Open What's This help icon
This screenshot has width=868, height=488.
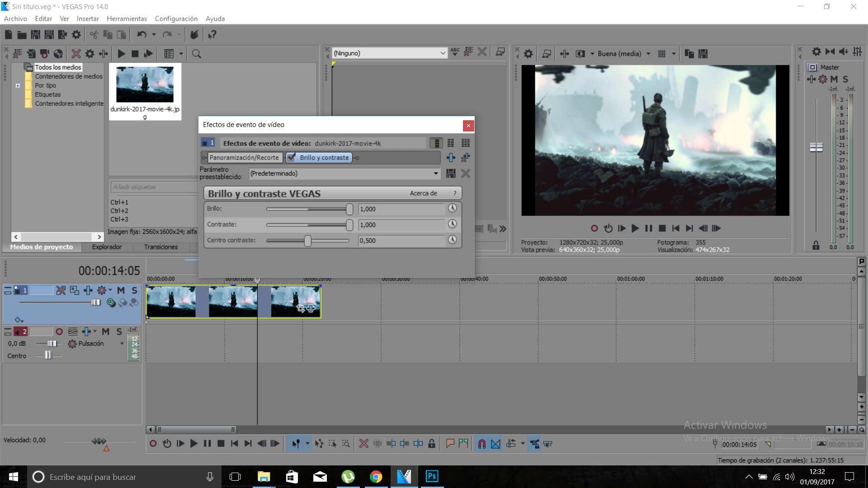[x=212, y=34]
